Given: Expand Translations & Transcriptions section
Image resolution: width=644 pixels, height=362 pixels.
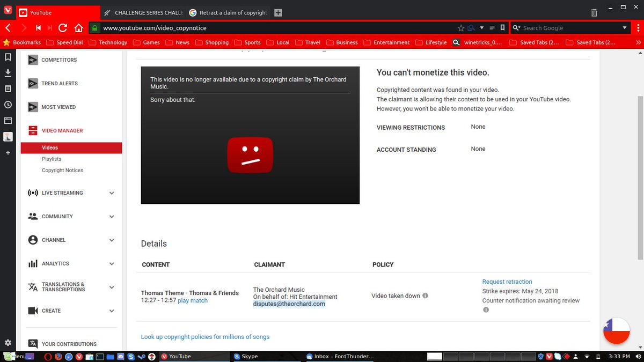Looking at the screenshot, I should 112,287.
